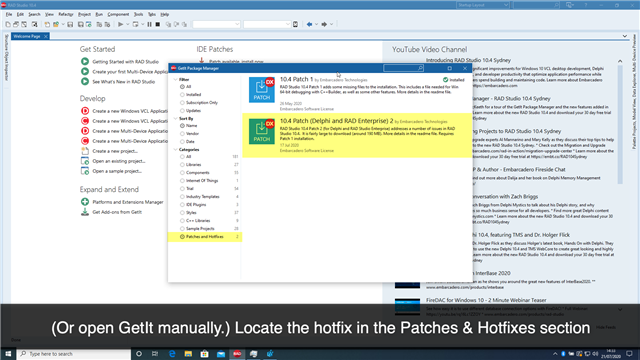The height and width of the screenshot is (360, 640).
Task: Click Get Add-ons from GetIt link
Action: point(117,212)
